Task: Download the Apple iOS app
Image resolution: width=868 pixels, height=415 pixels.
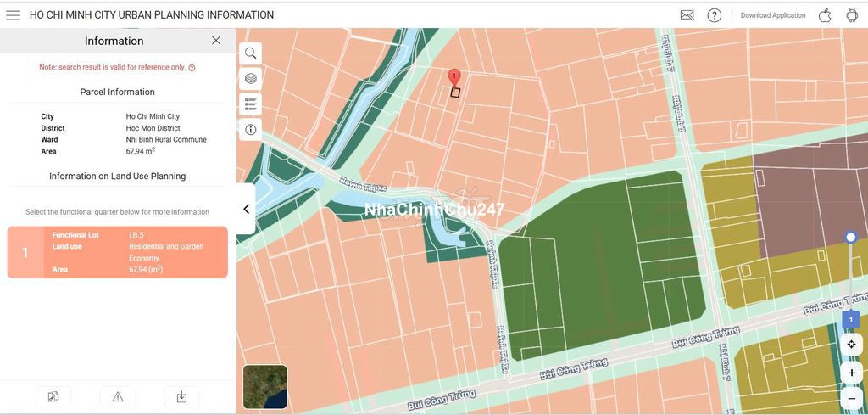Action: click(x=825, y=15)
